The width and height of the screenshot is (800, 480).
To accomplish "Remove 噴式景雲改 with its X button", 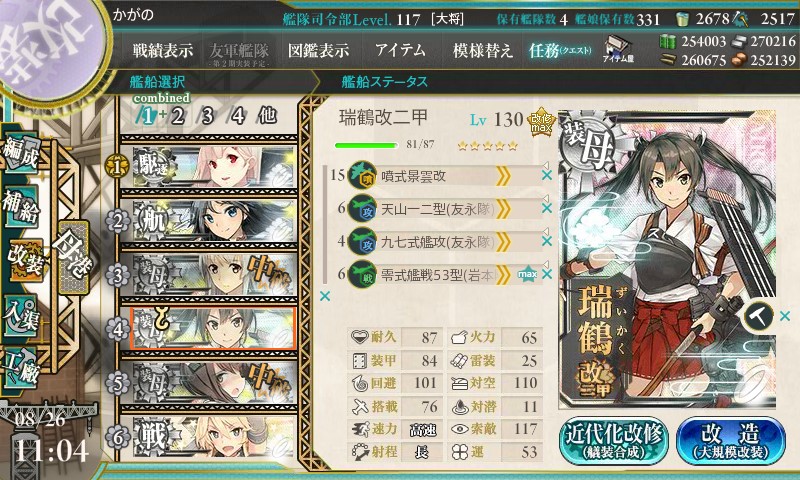I will [547, 175].
